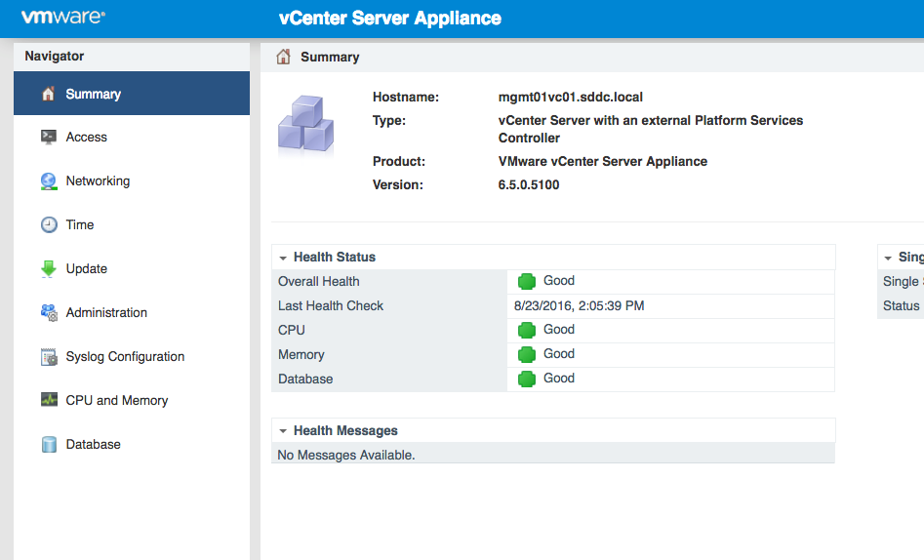The width and height of the screenshot is (924, 560).
Task: Collapse the Health Status panel
Action: (283, 258)
